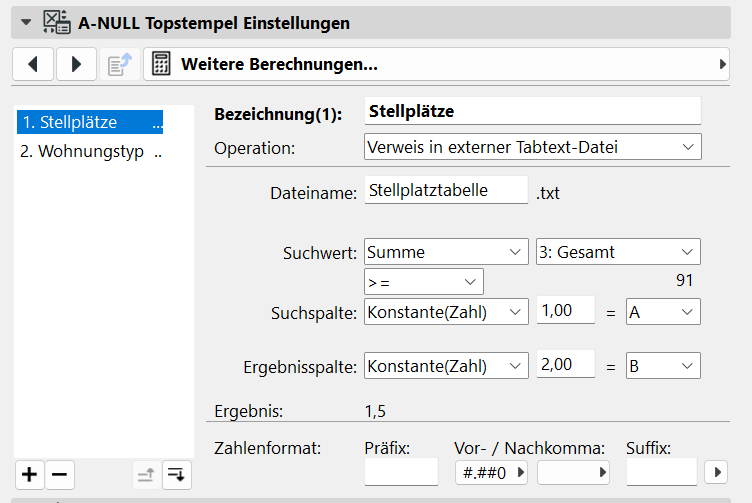This screenshot has width=752, height=503.
Task: Click the next page arrow button
Action: (x=76, y=65)
